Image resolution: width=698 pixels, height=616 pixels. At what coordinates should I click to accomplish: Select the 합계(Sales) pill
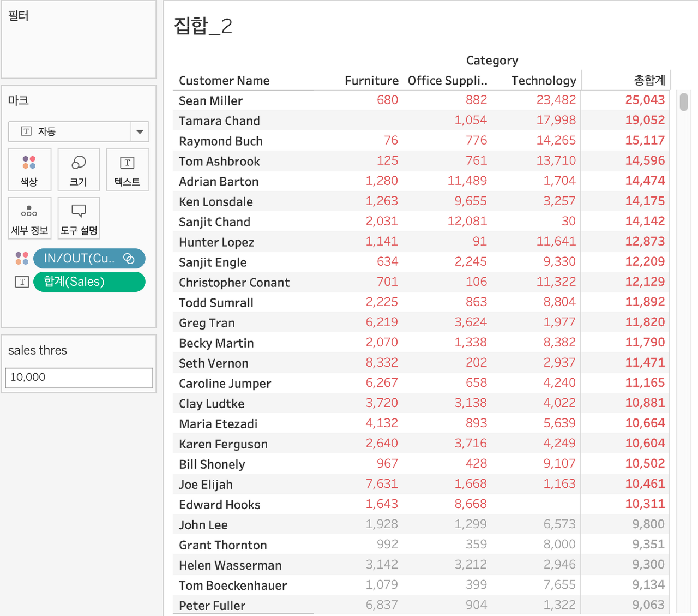pyautogui.click(x=89, y=282)
